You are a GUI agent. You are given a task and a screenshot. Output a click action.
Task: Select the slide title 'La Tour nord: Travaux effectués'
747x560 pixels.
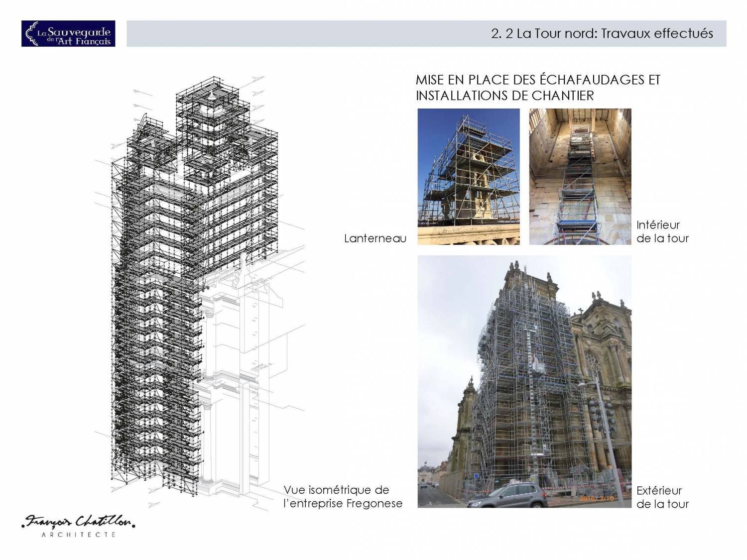tap(602, 33)
